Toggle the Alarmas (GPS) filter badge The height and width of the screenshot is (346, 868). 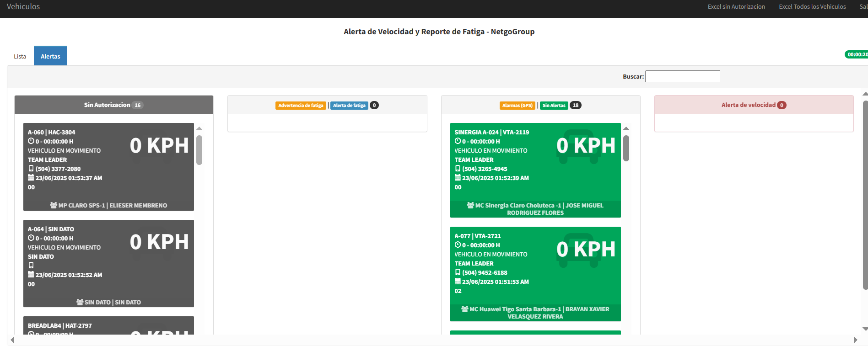(518, 106)
